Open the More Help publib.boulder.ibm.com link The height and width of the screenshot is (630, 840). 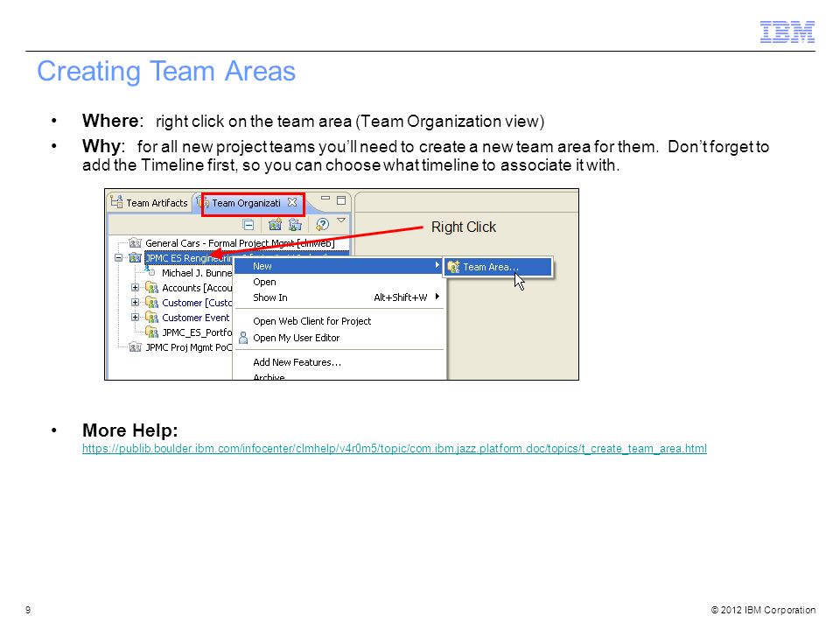coord(395,448)
